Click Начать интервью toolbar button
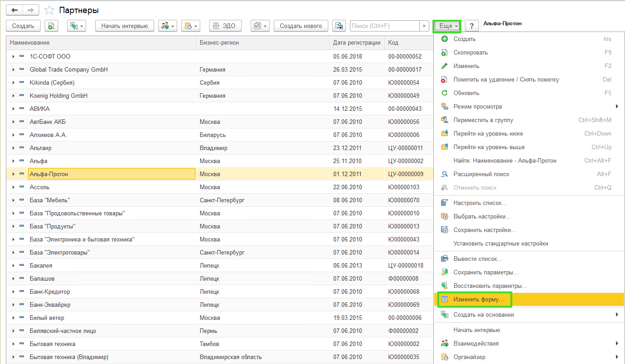625x364 pixels. point(124,26)
